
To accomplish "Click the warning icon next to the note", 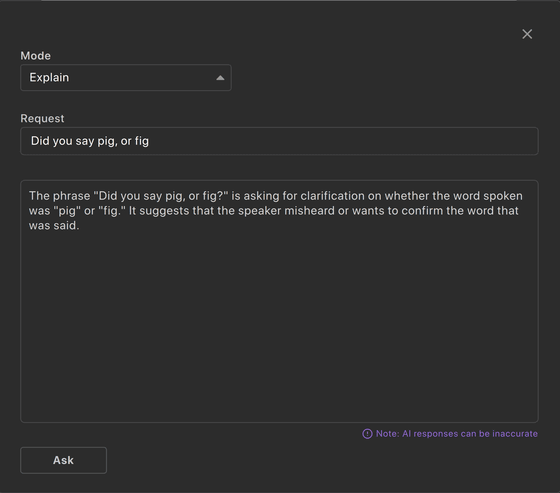I will tap(367, 434).
